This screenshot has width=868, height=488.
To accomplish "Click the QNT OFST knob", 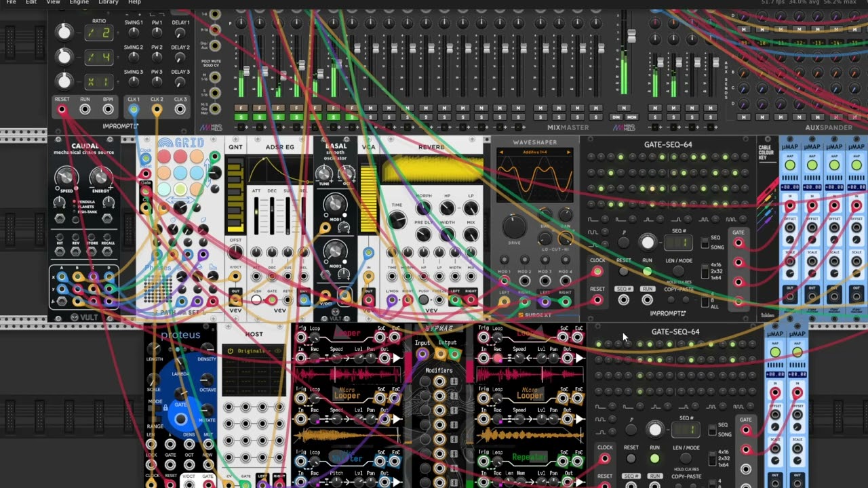I will coord(235,252).
